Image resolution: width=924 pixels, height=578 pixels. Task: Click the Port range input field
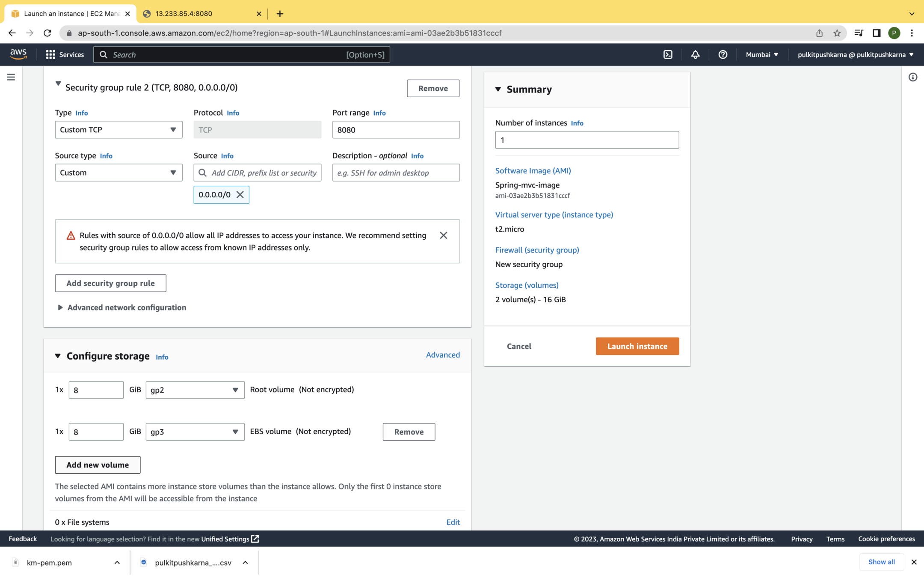point(396,130)
